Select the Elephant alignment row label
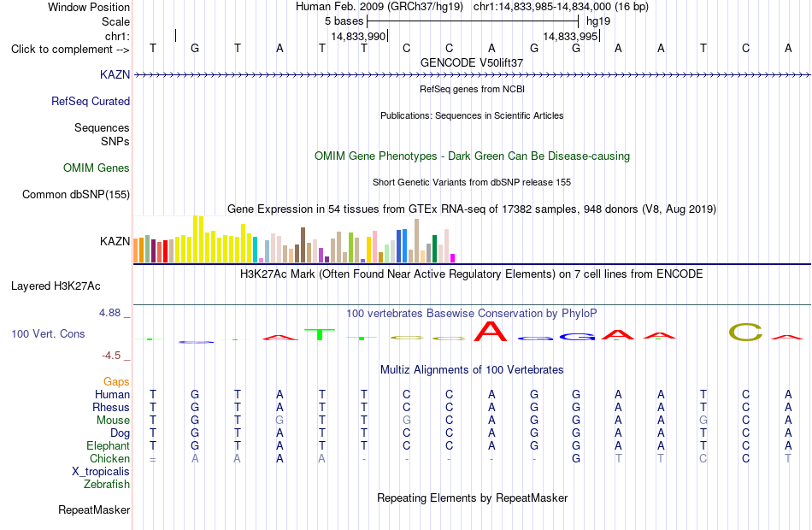Viewport: 812px width, 530px height. pyautogui.click(x=109, y=446)
